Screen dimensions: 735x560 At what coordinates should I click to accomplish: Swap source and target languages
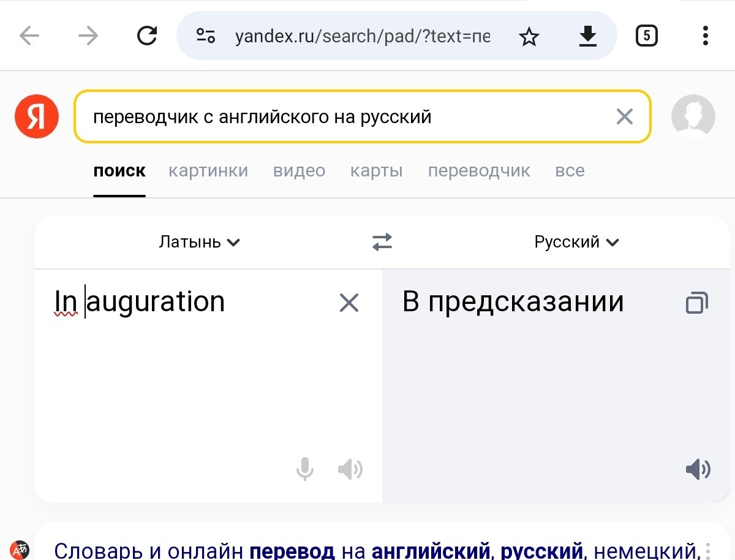coord(382,242)
